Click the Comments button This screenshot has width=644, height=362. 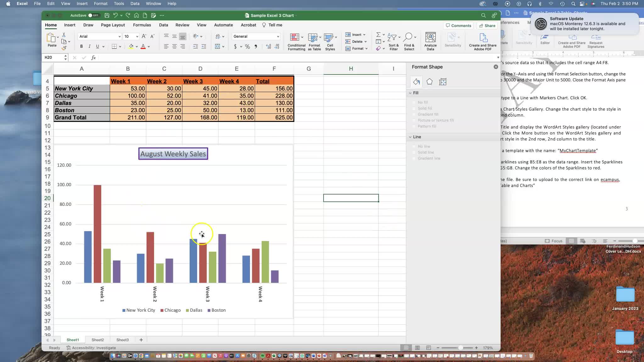(458, 25)
